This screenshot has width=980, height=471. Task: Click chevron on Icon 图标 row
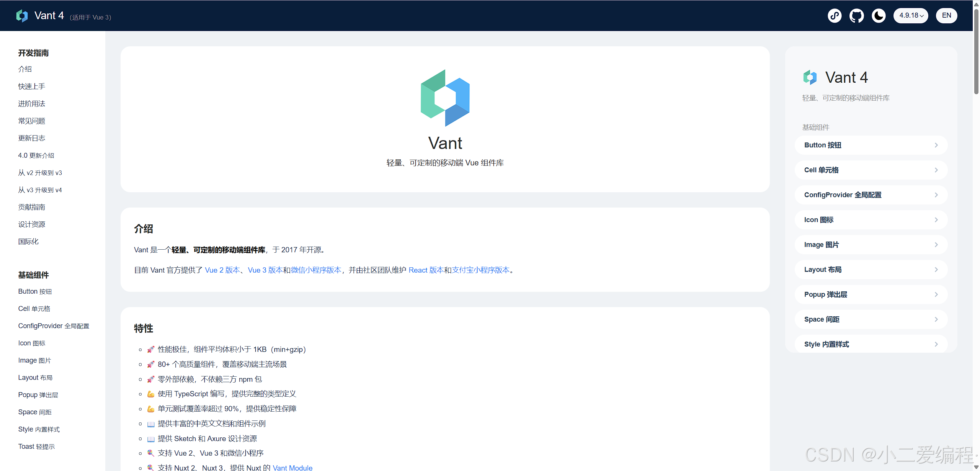(x=936, y=220)
